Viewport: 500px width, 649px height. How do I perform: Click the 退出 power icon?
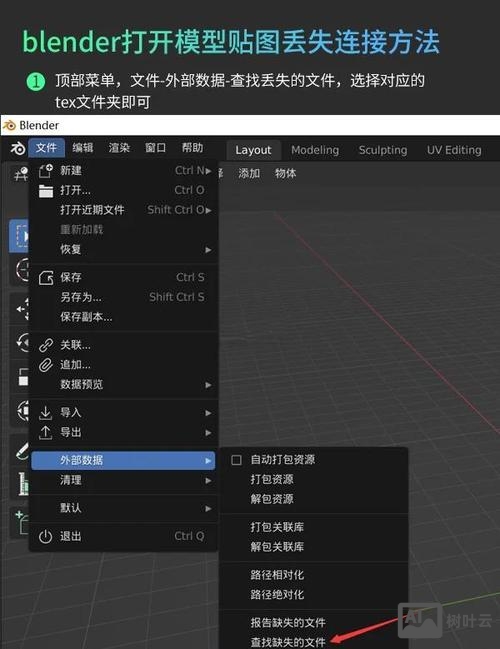coord(46,536)
